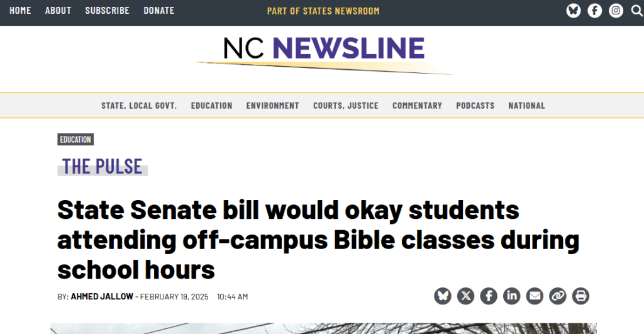Share the article on X
The width and height of the screenshot is (644, 334).
click(x=465, y=296)
